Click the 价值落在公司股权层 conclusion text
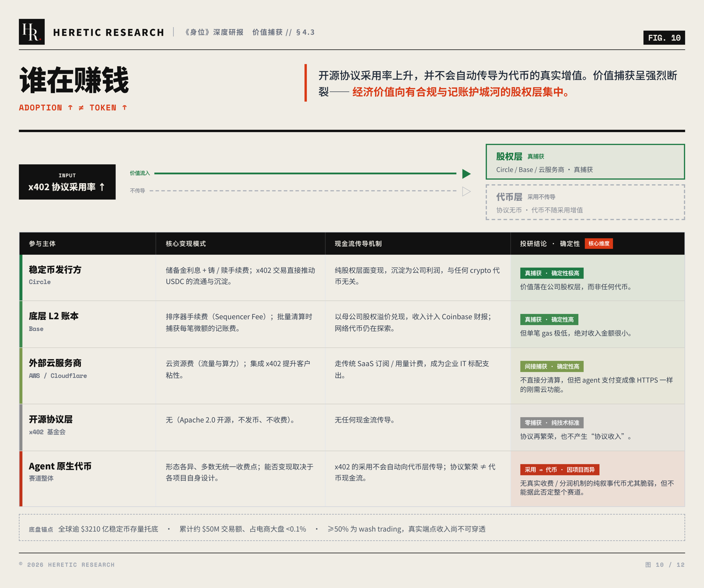Image resolution: width=704 pixels, height=588 pixels. (x=577, y=287)
